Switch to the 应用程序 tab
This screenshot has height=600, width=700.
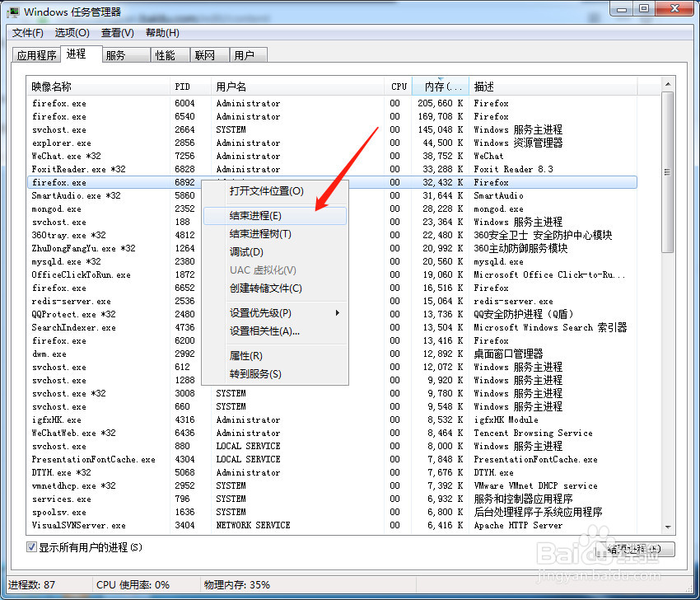tap(35, 54)
